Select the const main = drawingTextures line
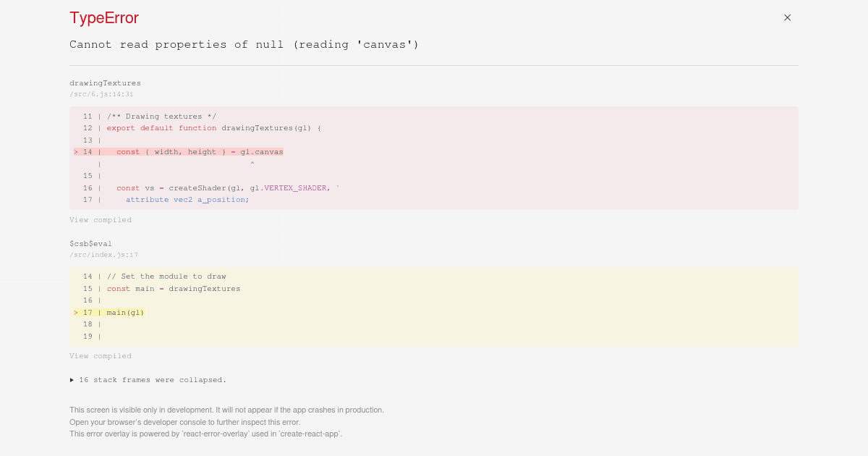This screenshot has width=868, height=456. [x=174, y=288]
